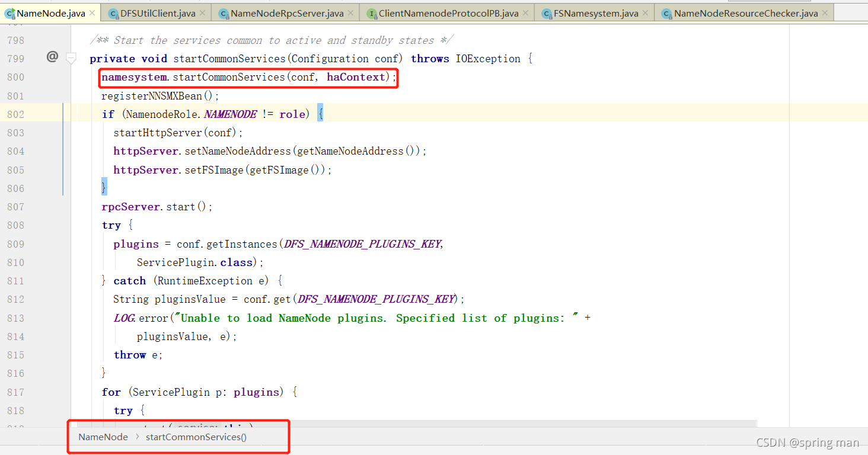868x455 pixels.
Task: Click the @ gutter annotation icon on line 799
Action: pos(52,57)
